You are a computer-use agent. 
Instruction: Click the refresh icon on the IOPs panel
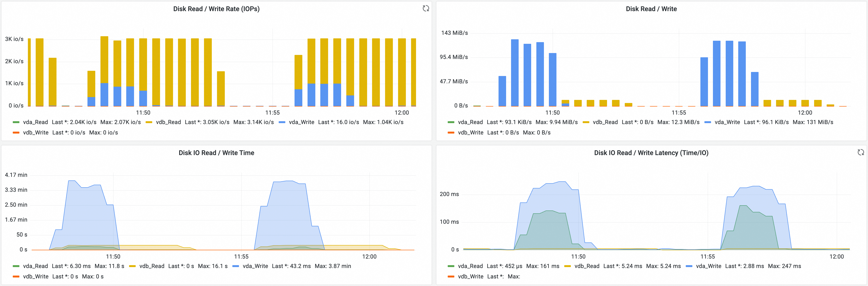pyautogui.click(x=426, y=9)
